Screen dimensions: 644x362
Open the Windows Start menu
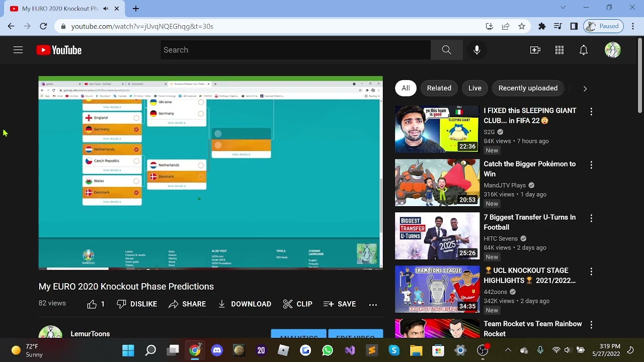point(128,350)
